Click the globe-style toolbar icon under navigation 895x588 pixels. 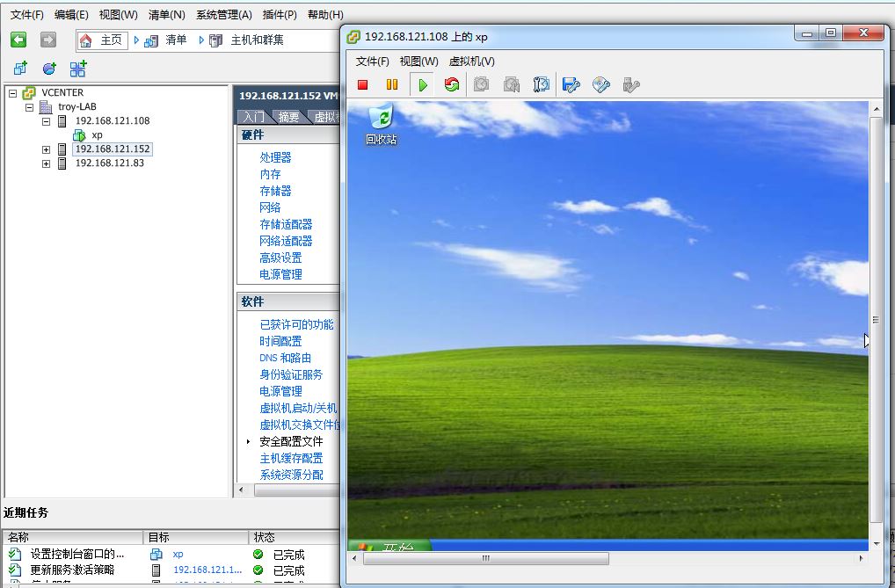pos(49,69)
